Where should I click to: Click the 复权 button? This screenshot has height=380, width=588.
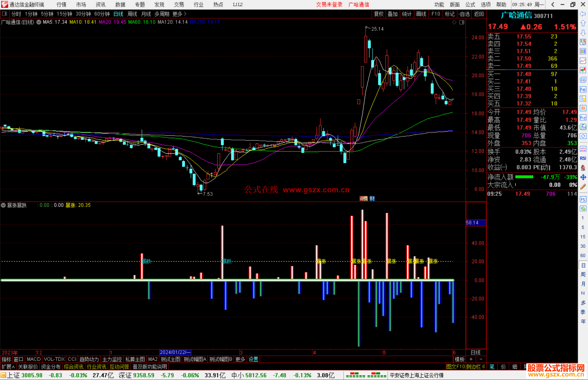(379, 14)
